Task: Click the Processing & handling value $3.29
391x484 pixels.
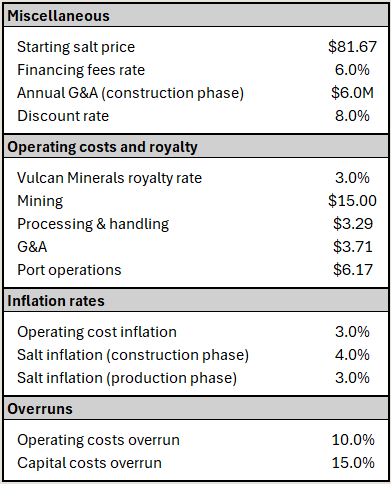Action: point(353,224)
